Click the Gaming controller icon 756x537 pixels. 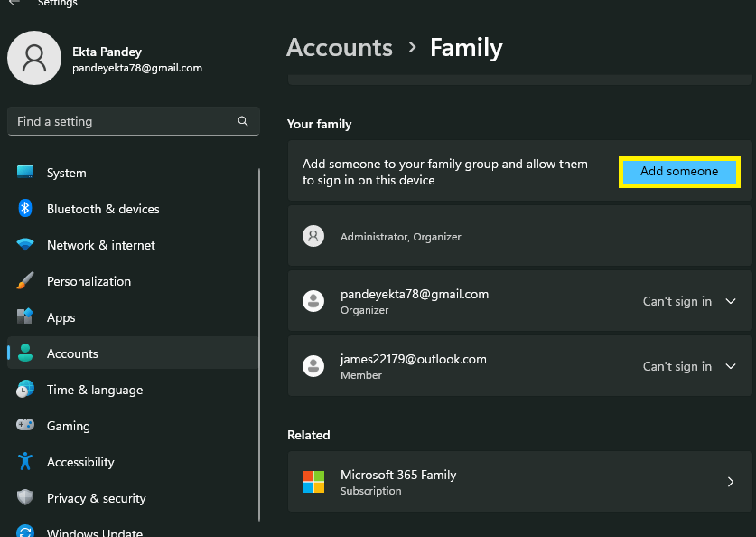[25, 426]
